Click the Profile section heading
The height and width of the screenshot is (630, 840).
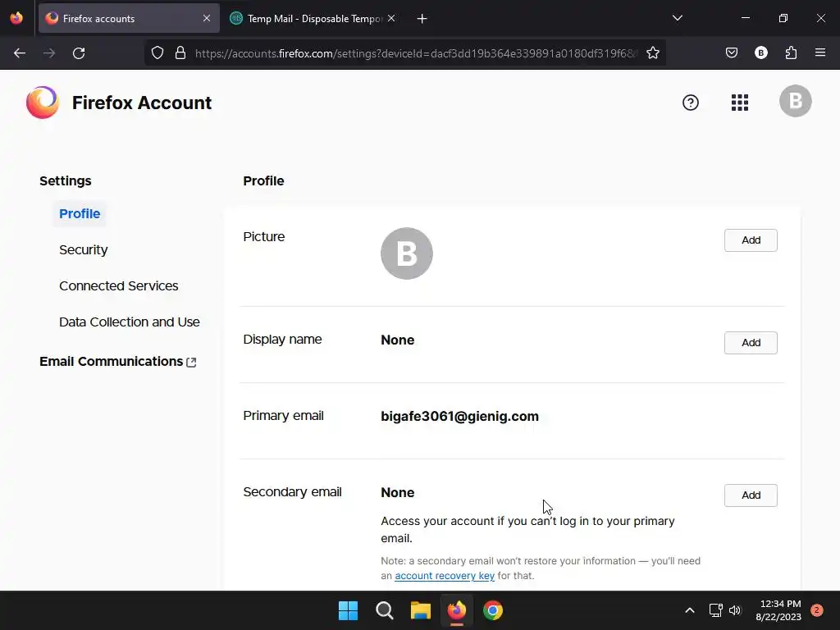[x=263, y=180]
